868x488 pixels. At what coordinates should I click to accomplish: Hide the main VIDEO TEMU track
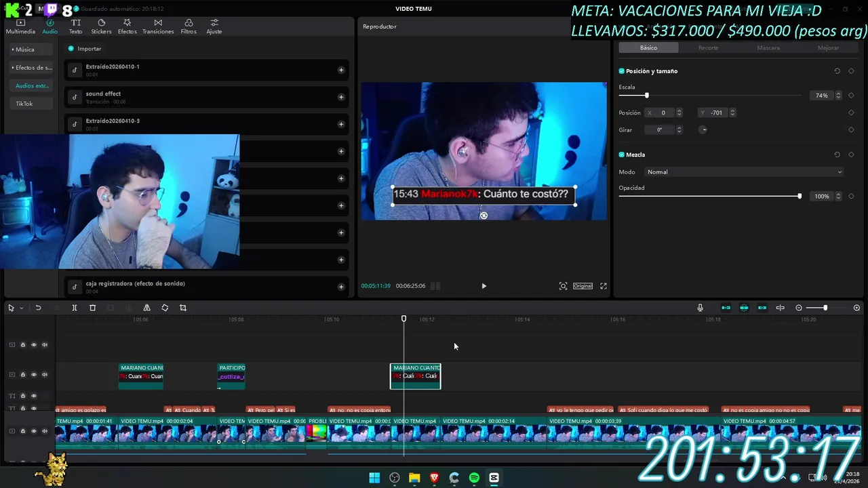click(x=34, y=431)
